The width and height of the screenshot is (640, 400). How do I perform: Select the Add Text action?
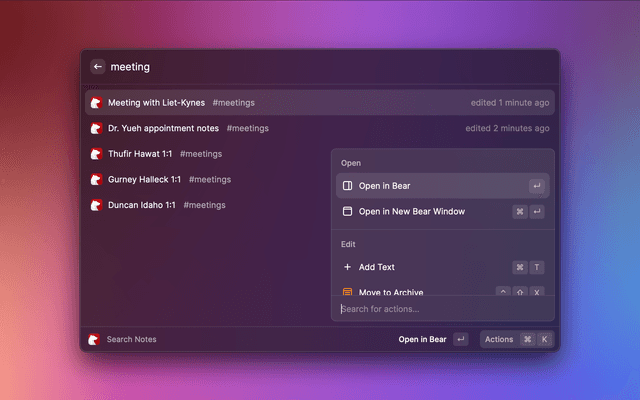click(377, 267)
